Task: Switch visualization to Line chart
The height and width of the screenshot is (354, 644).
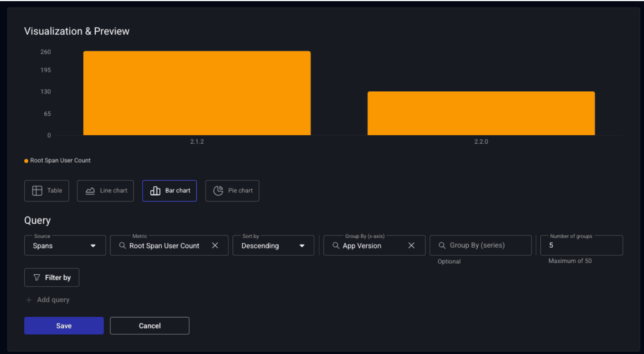Action: pos(105,191)
